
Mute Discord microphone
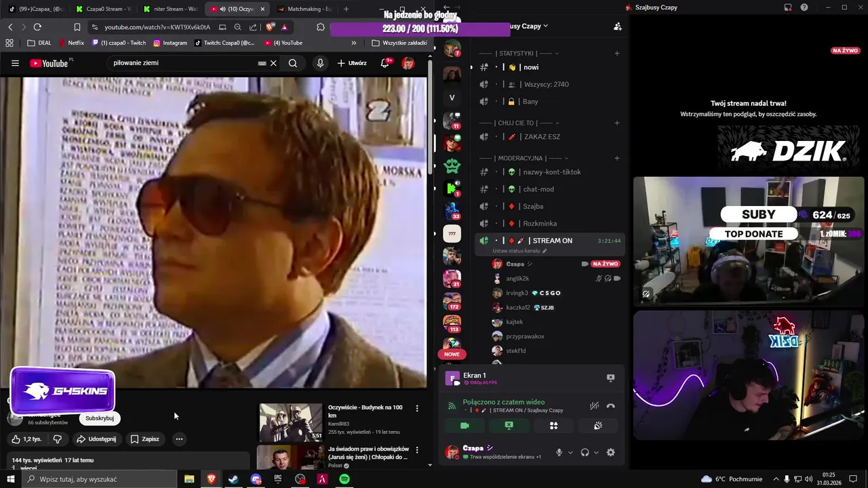[x=559, y=453]
